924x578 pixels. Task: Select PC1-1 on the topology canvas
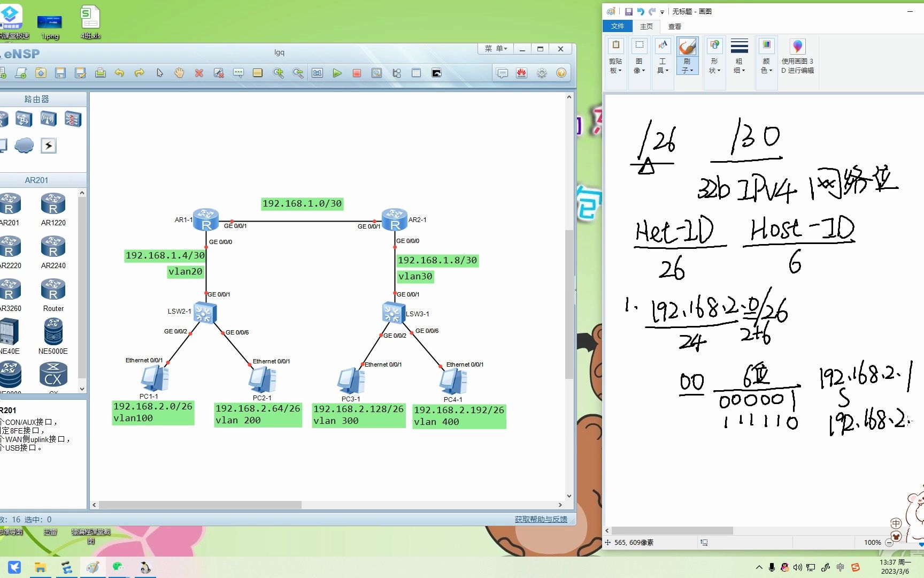point(155,379)
